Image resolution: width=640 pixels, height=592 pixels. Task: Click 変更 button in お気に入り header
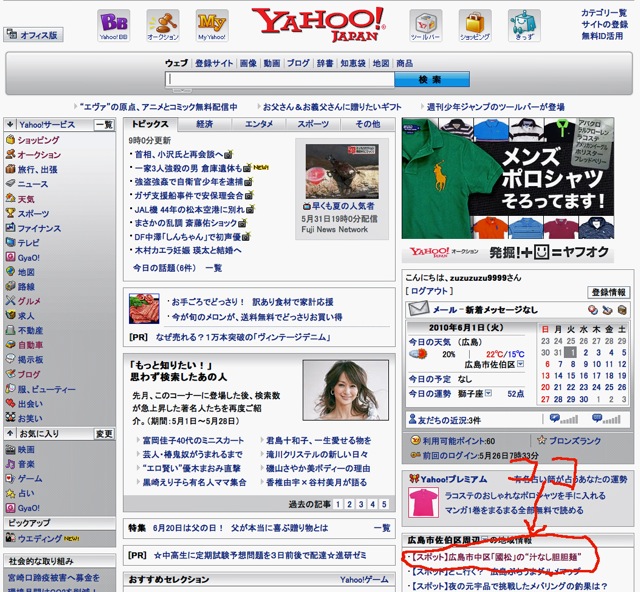(x=104, y=434)
